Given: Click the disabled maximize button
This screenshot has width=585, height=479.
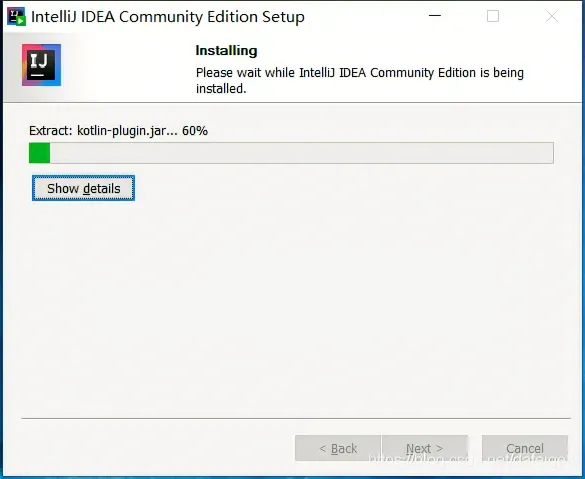Looking at the screenshot, I should click(x=493, y=16).
